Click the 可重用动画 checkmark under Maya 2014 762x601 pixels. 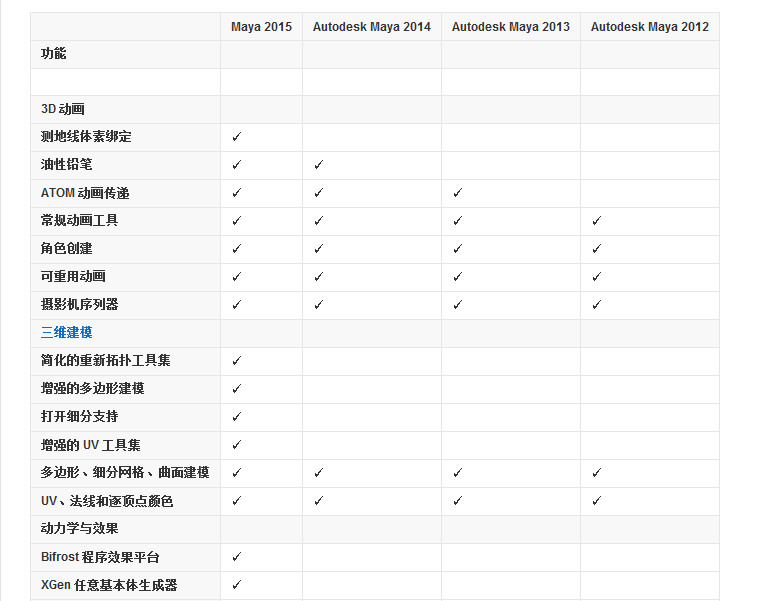(x=318, y=277)
